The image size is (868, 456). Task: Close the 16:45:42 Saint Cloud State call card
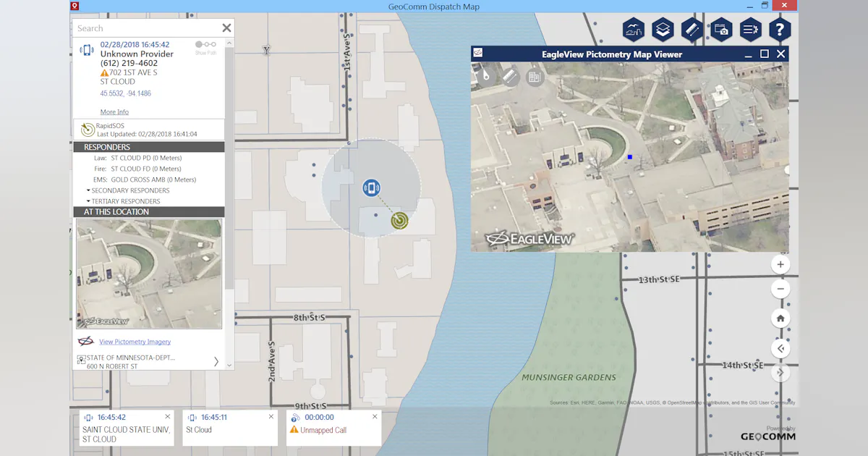[x=168, y=416]
